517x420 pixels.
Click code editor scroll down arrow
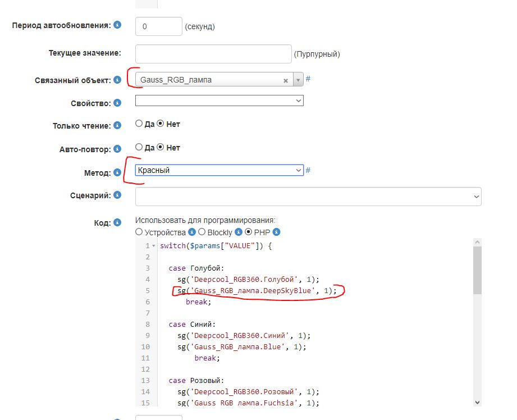(477, 403)
